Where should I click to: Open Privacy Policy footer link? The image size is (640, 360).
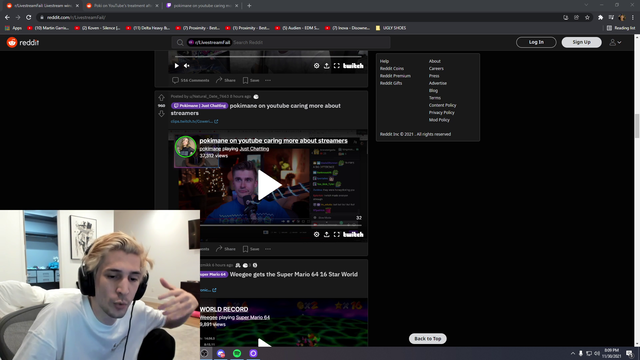[441, 113]
